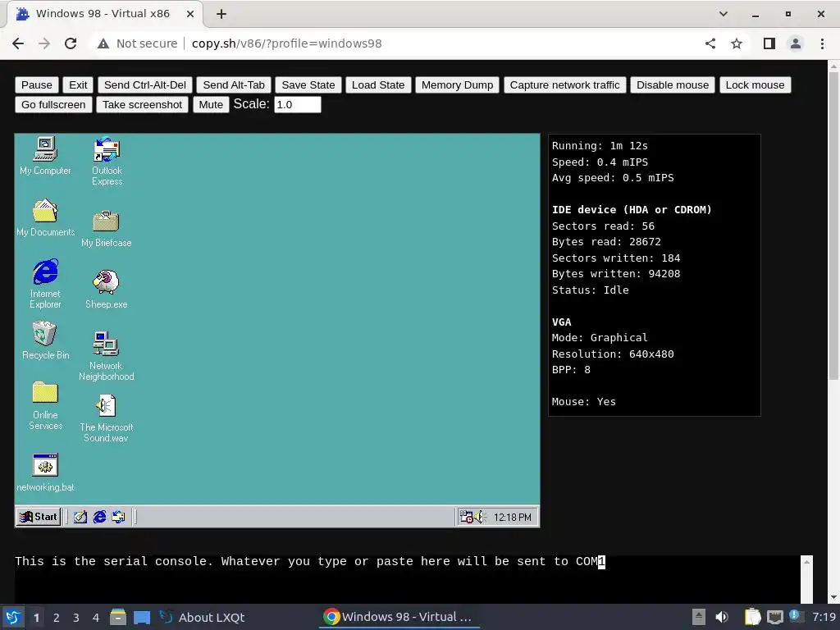This screenshot has width=840, height=630.
Task: Select the Network Neighborhood icon
Action: [106, 356]
